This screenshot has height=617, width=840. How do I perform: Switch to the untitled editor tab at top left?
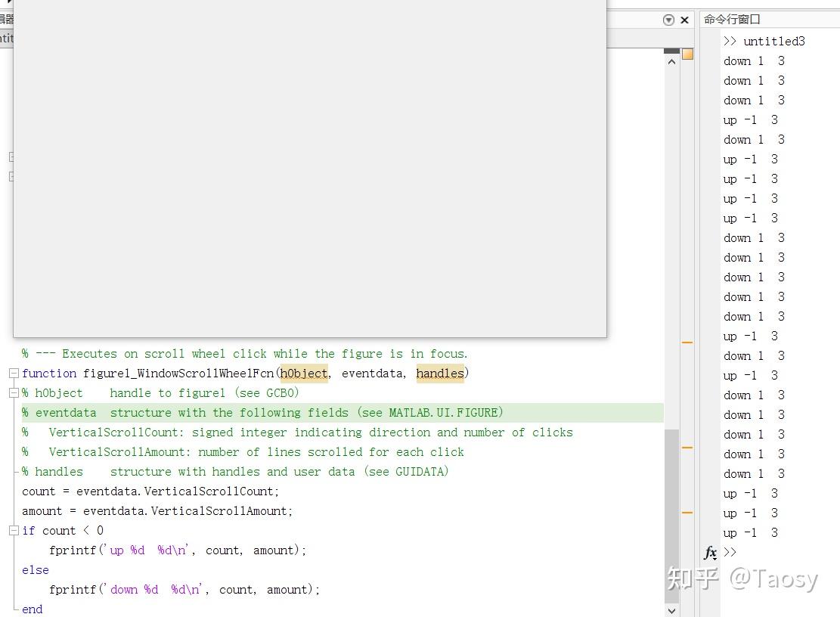[8, 38]
